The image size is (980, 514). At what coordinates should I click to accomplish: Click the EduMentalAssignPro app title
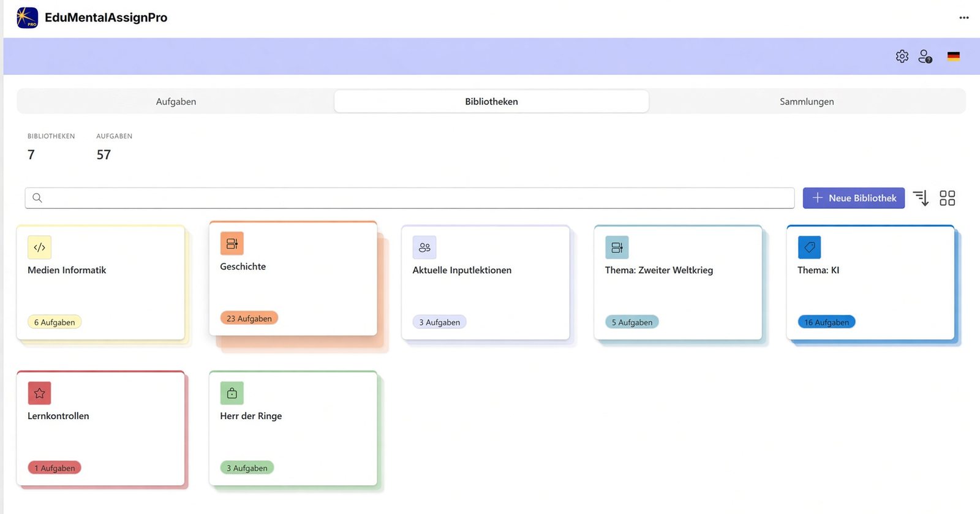106,18
